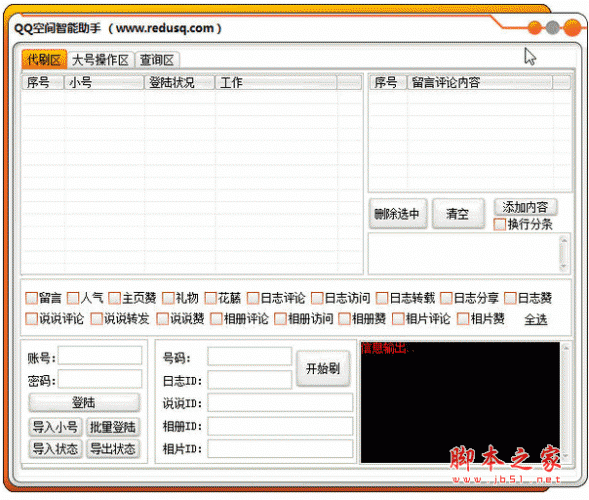Open the 查询区 tab

157,60
